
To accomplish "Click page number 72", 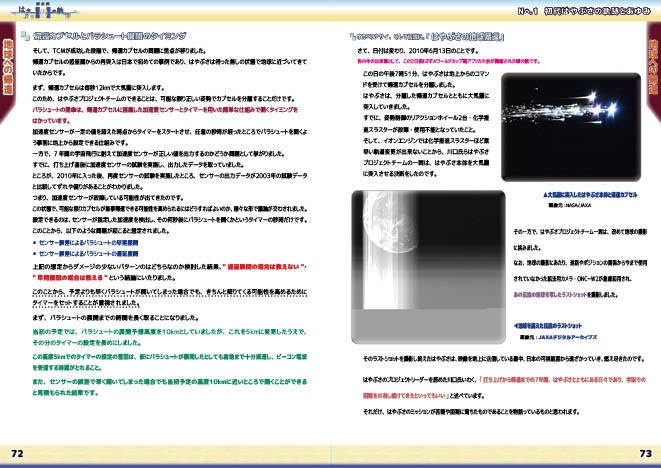I will pos(17,453).
